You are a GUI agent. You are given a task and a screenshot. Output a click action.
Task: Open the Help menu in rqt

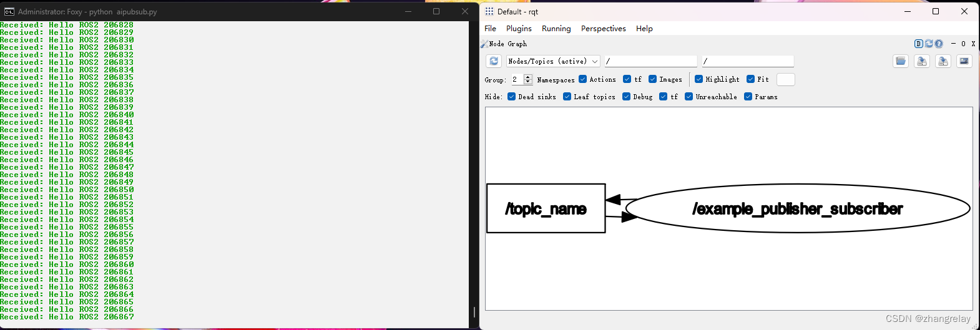click(644, 29)
